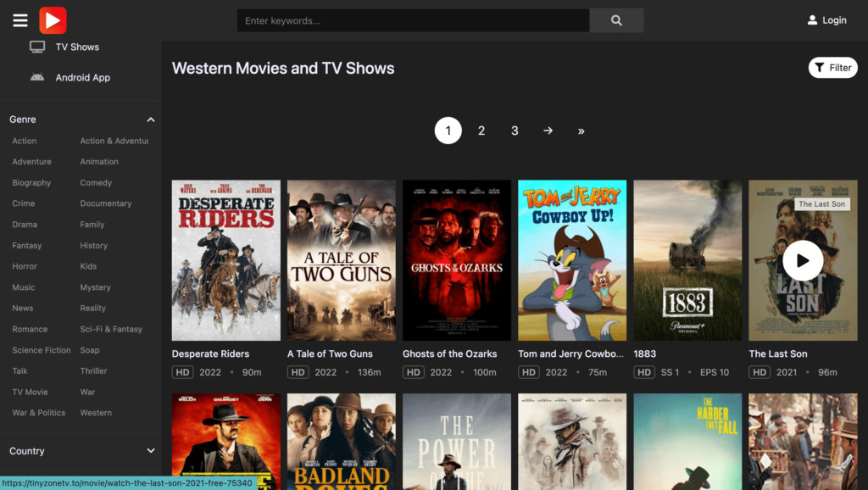This screenshot has height=490, width=868.
Task: Select the Crime genre
Action: tap(23, 203)
